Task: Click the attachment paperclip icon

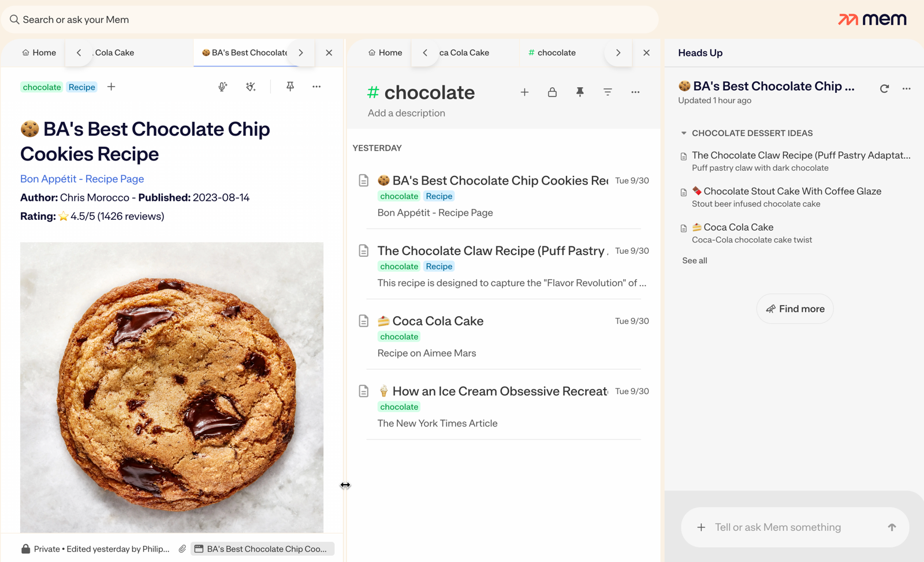Action: pos(182,549)
